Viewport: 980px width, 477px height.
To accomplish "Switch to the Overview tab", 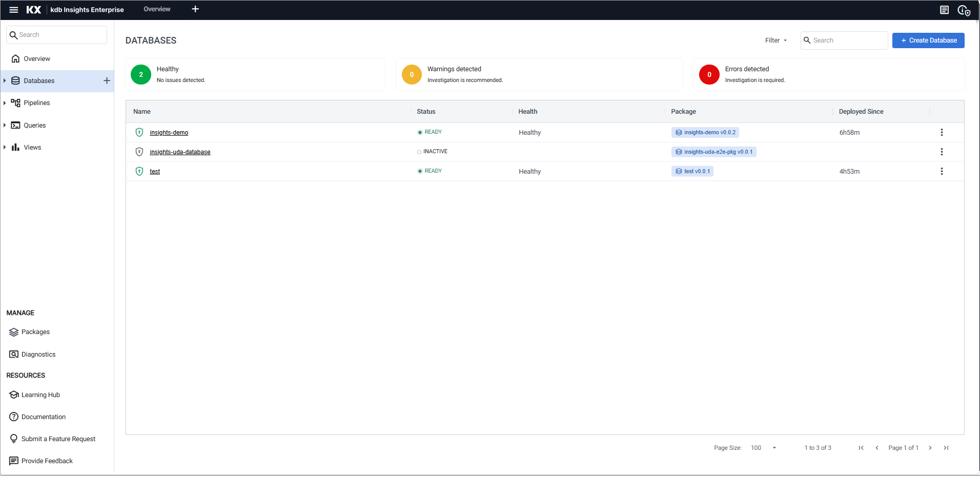I will pos(157,9).
